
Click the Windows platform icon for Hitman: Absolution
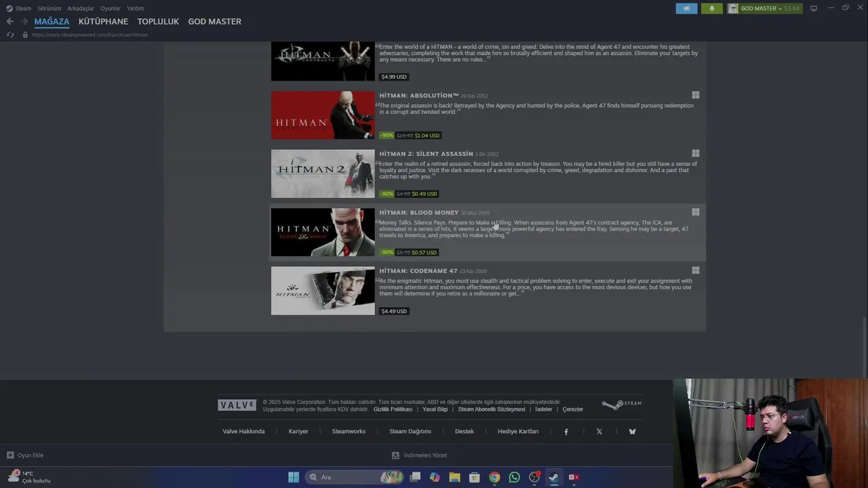click(695, 95)
